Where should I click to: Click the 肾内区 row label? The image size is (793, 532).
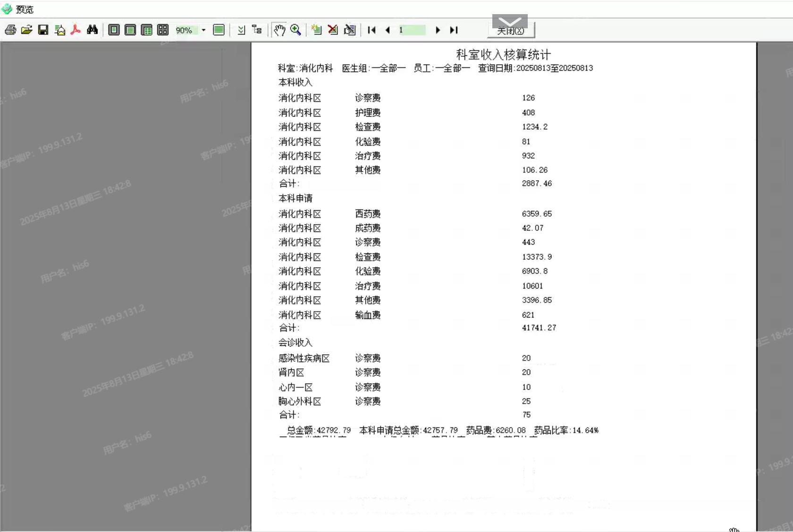click(291, 373)
